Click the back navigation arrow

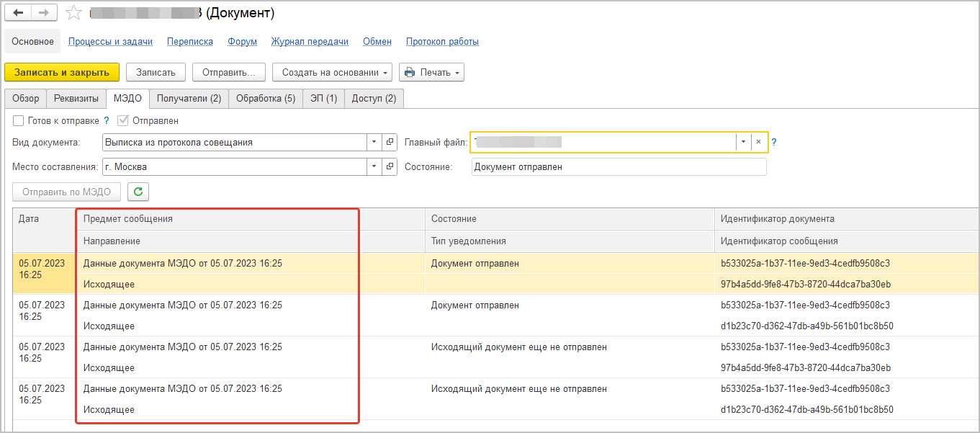tap(19, 14)
